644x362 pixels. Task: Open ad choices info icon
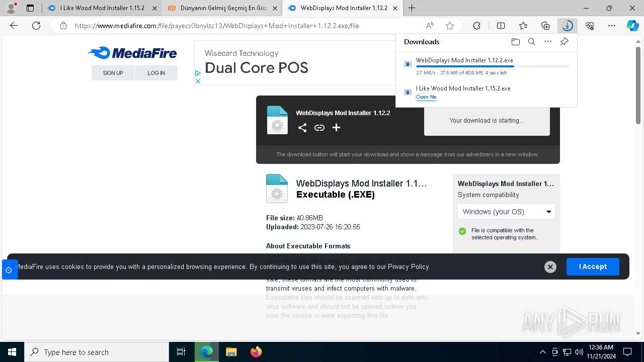point(198,73)
